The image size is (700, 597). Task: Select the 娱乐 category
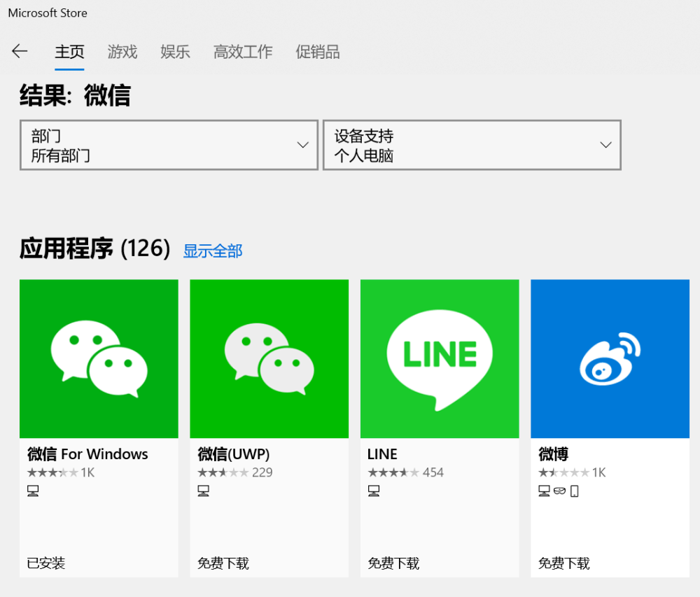[174, 52]
